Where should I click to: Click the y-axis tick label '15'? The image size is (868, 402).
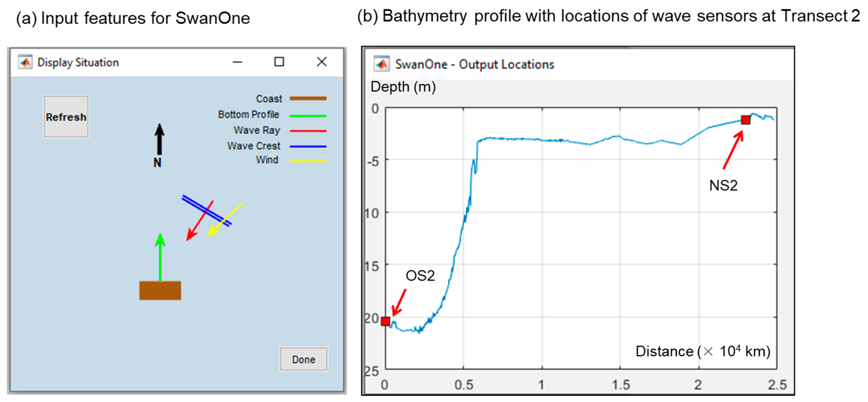click(x=372, y=267)
